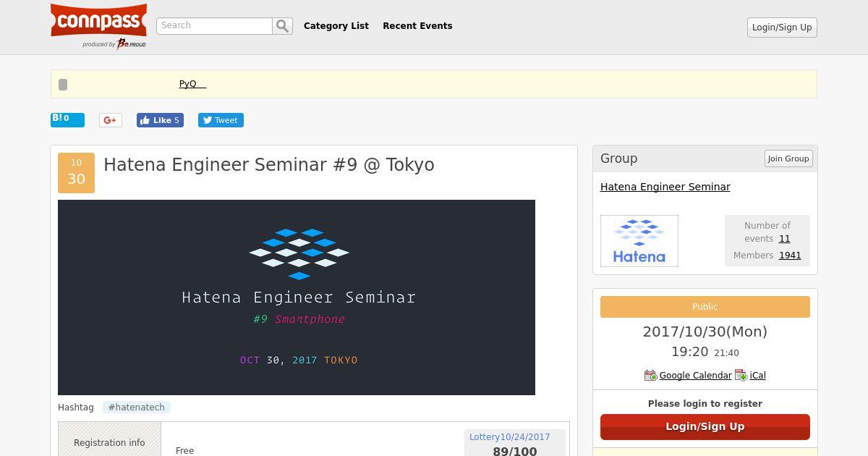This screenshot has height=456, width=868.
Task: Click the 89/100 participant count
Action: [x=515, y=451]
